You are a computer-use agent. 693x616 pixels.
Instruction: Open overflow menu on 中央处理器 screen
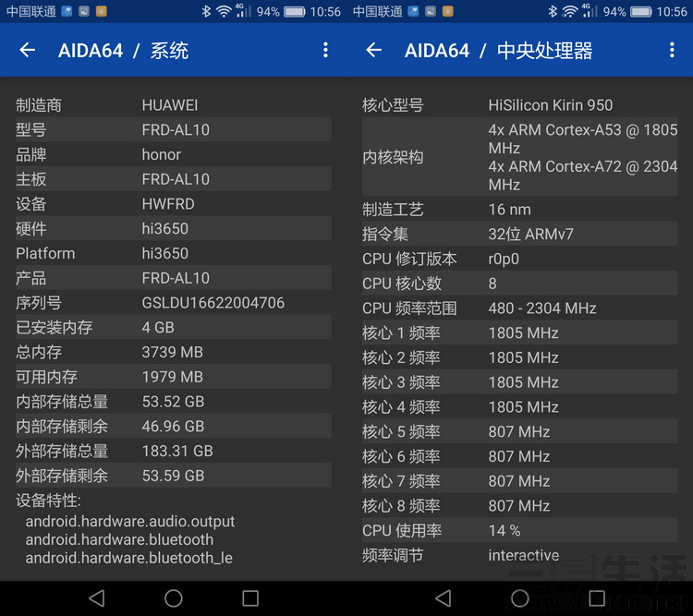[672, 51]
